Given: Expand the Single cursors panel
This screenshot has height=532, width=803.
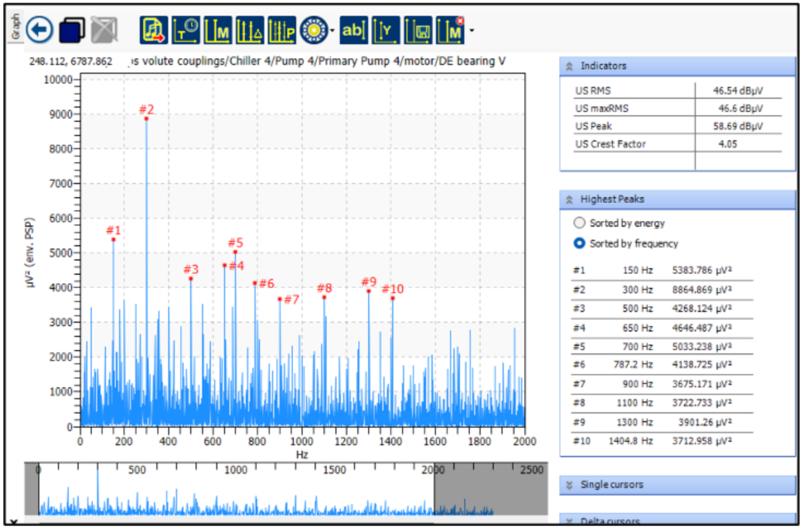Looking at the screenshot, I should click(569, 485).
